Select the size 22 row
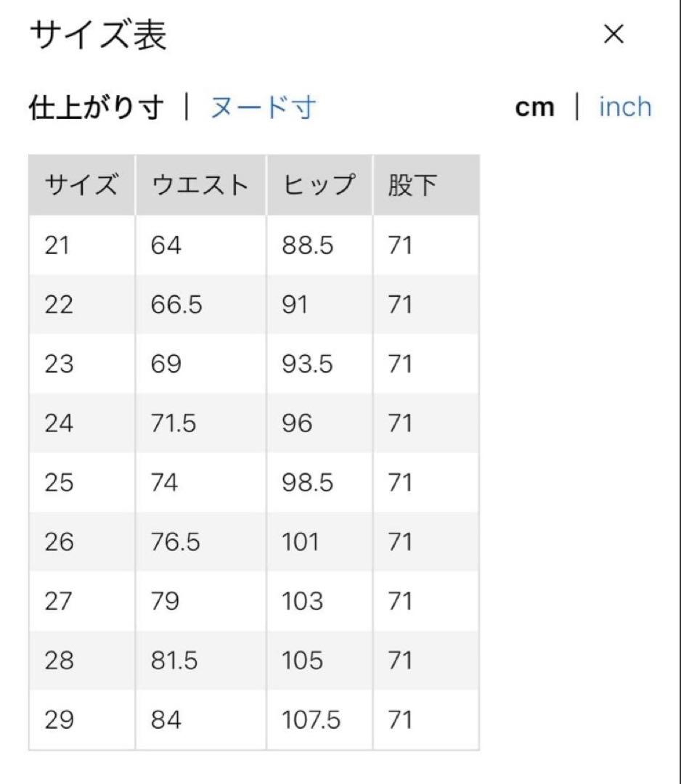The height and width of the screenshot is (784, 681). (59, 305)
